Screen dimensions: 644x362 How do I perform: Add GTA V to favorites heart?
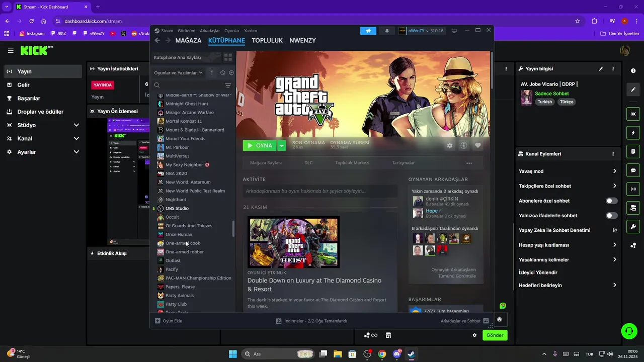[478, 146]
